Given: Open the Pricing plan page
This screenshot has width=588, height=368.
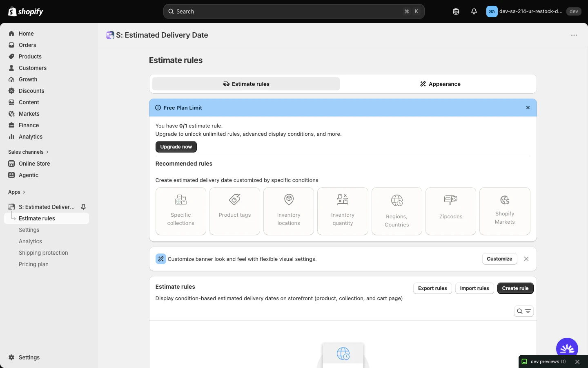Looking at the screenshot, I should [x=33, y=264].
